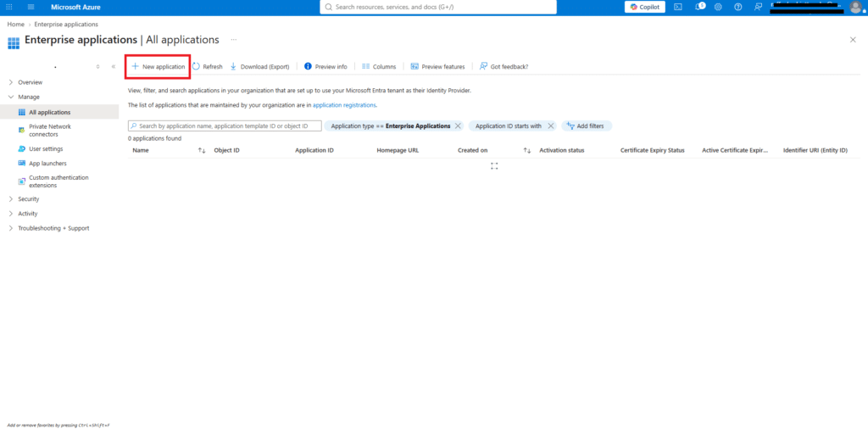Screen dimensions: 868x429
Task: Click the Application ID starts with filter
Action: click(509, 125)
